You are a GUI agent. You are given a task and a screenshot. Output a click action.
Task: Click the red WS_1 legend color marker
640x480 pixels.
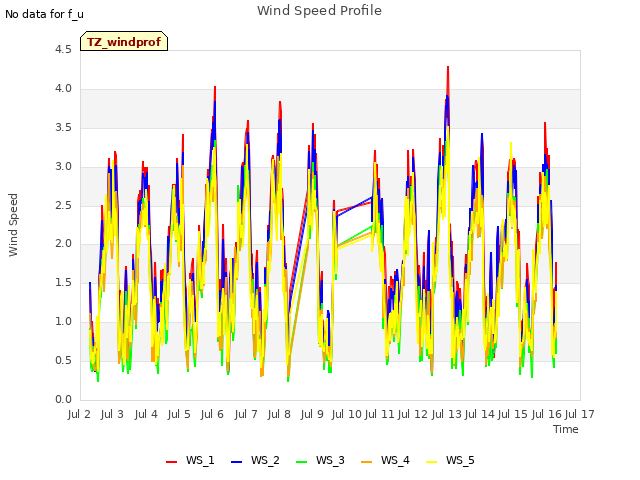[171, 462]
